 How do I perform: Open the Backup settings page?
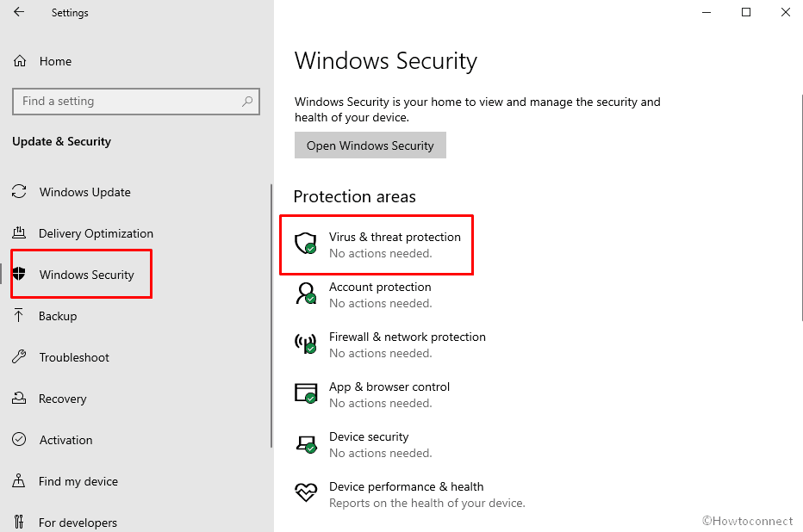[x=58, y=316]
